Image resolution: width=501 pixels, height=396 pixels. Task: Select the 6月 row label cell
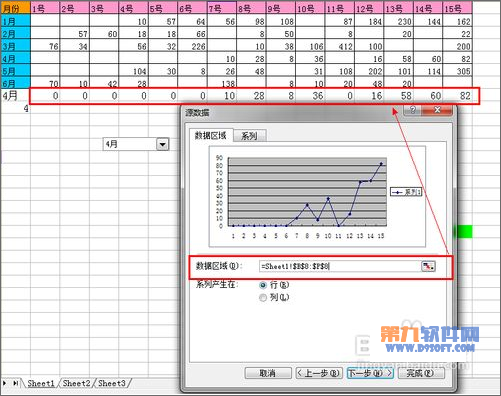[15, 83]
